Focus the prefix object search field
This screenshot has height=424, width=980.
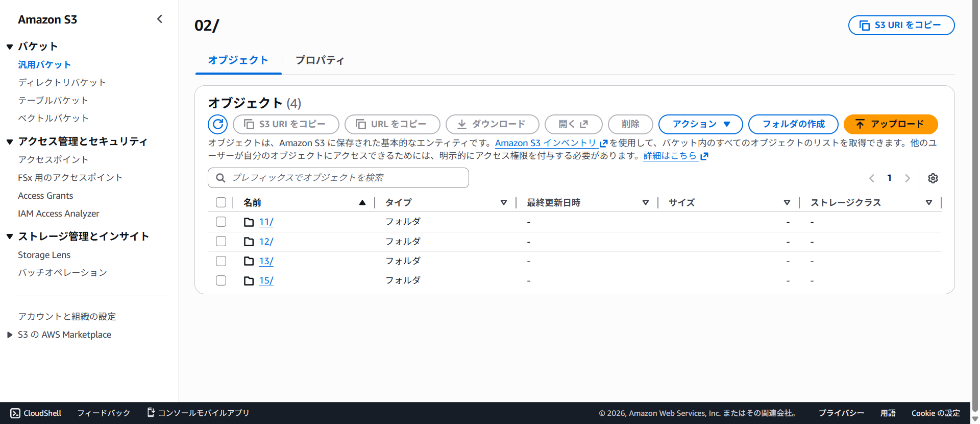point(338,178)
